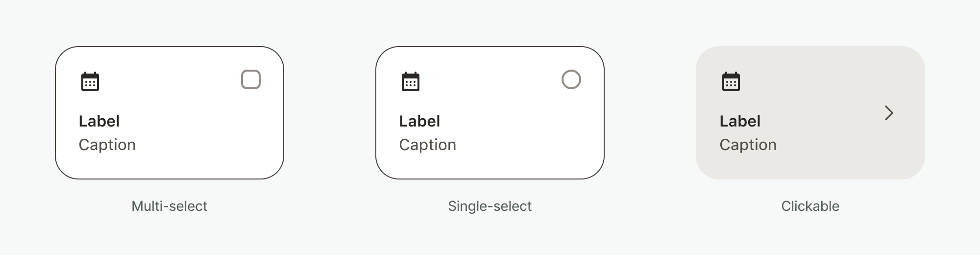Screen dimensions: 980x255
Task: Click the "Multi-select" text below the first card
Action: coord(170,206)
